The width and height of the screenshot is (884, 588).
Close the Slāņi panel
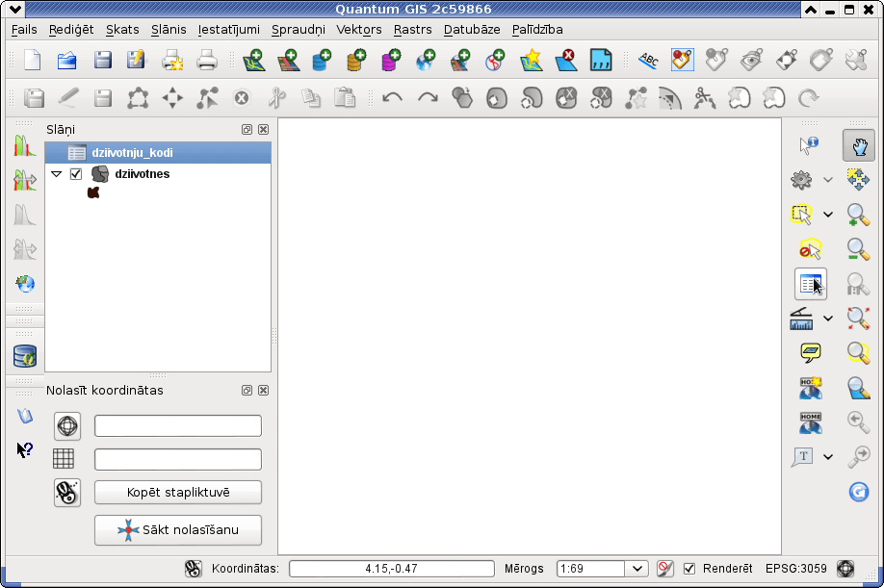click(263, 130)
